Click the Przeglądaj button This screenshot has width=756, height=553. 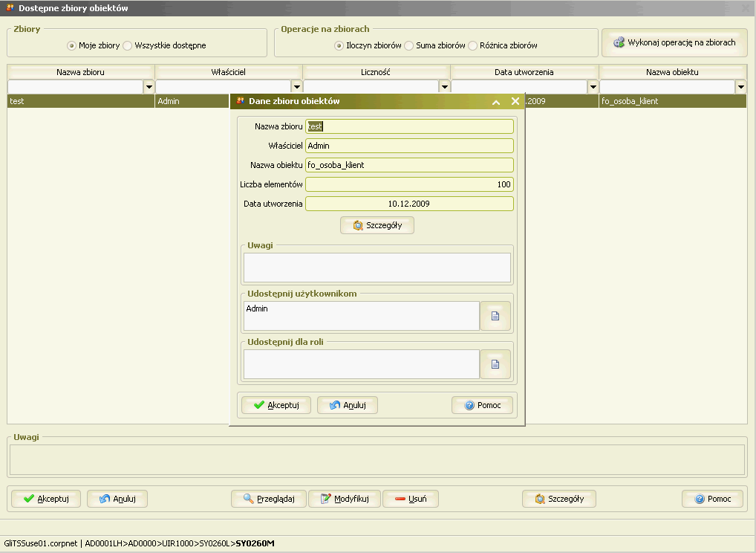click(269, 499)
